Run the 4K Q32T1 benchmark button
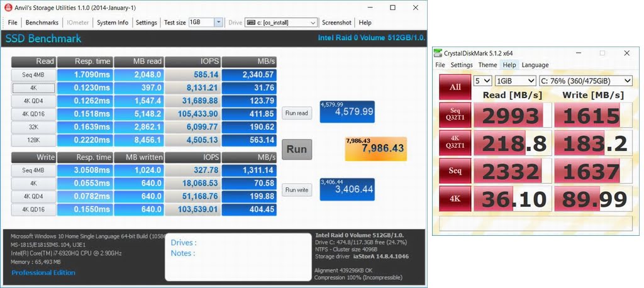This screenshot has height=288, width=644. tap(455, 144)
